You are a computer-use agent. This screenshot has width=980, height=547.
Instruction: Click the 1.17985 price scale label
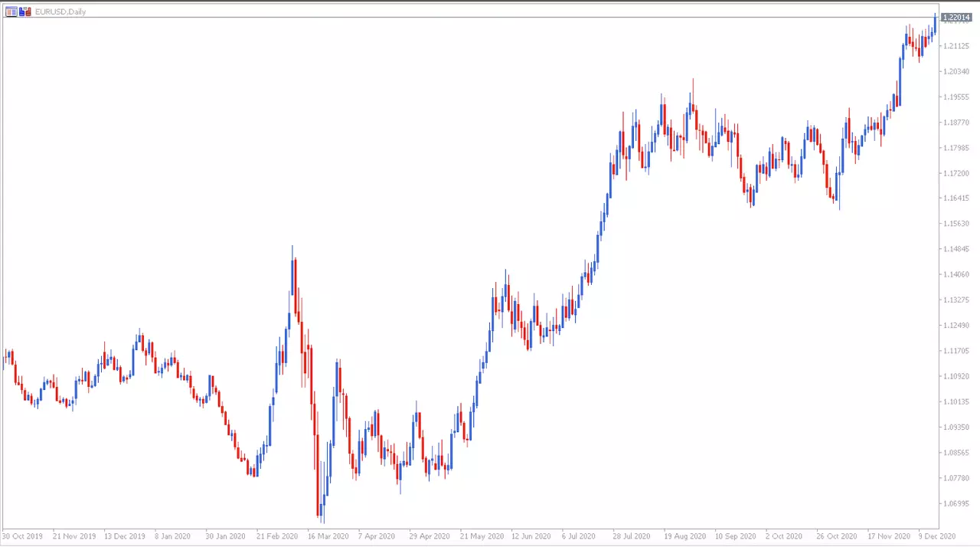958,148
